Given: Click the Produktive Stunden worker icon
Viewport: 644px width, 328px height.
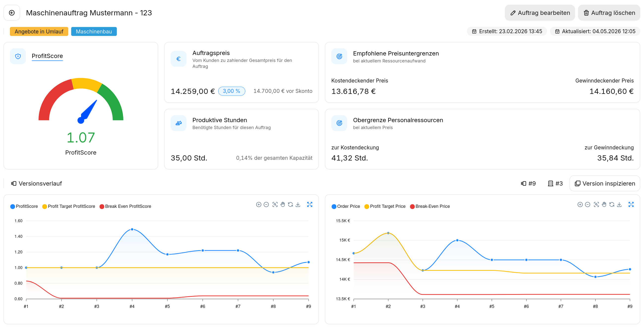Looking at the screenshot, I should click(179, 123).
